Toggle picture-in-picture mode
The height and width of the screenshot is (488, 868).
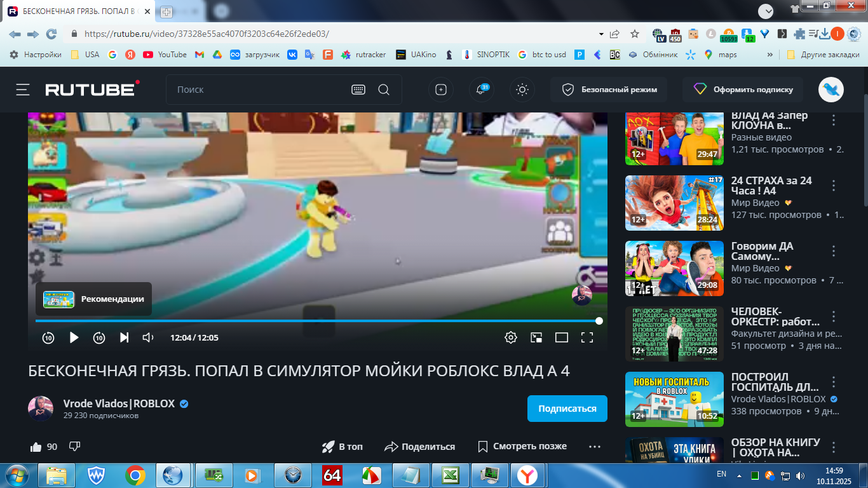pos(536,337)
